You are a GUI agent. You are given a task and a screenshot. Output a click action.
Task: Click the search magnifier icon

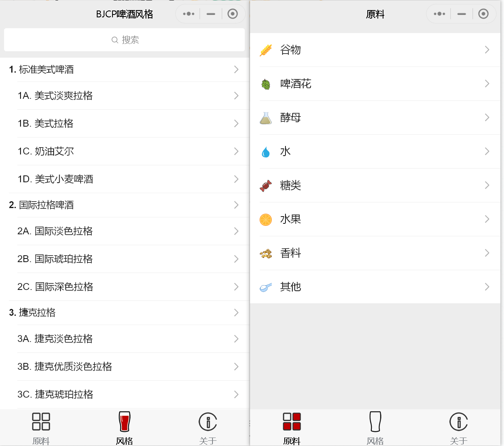pyautogui.click(x=115, y=40)
